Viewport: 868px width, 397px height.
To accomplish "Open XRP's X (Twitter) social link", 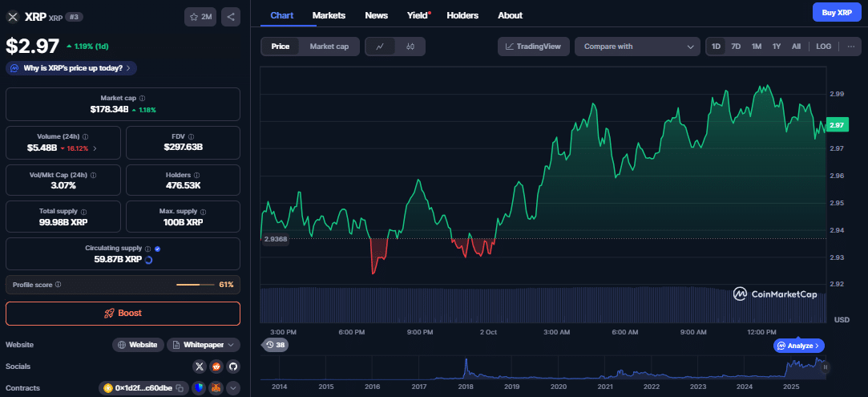I will 200,367.
